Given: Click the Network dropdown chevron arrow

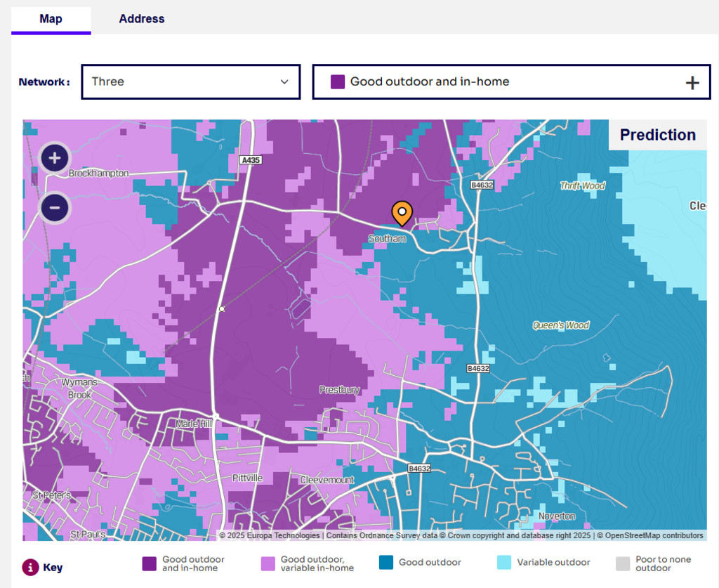Looking at the screenshot, I should pos(284,82).
